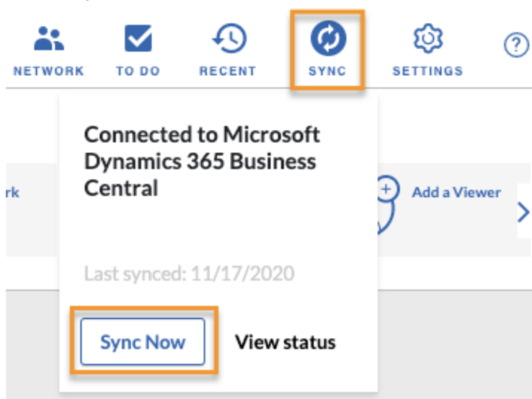Select the SETTINGS navigation label
Image resolution: width=532 pixels, height=399 pixels.
pos(427,71)
